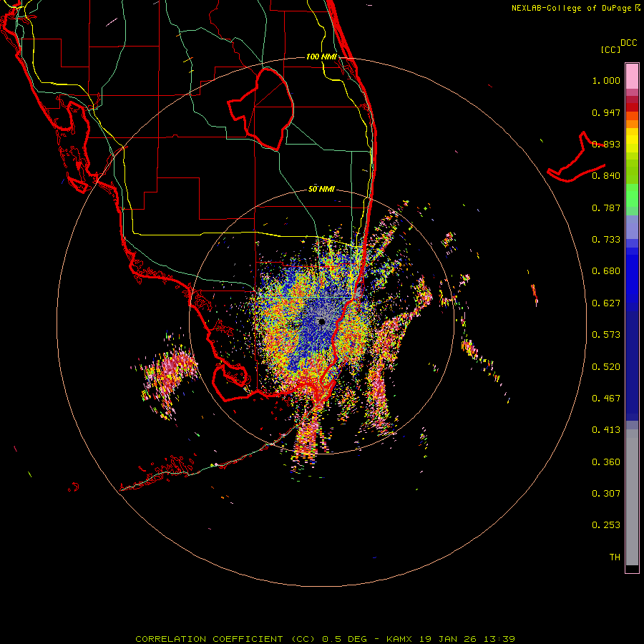The height and width of the screenshot is (644, 644).
Task: Select the 0.360 scale value
Action: click(x=606, y=462)
